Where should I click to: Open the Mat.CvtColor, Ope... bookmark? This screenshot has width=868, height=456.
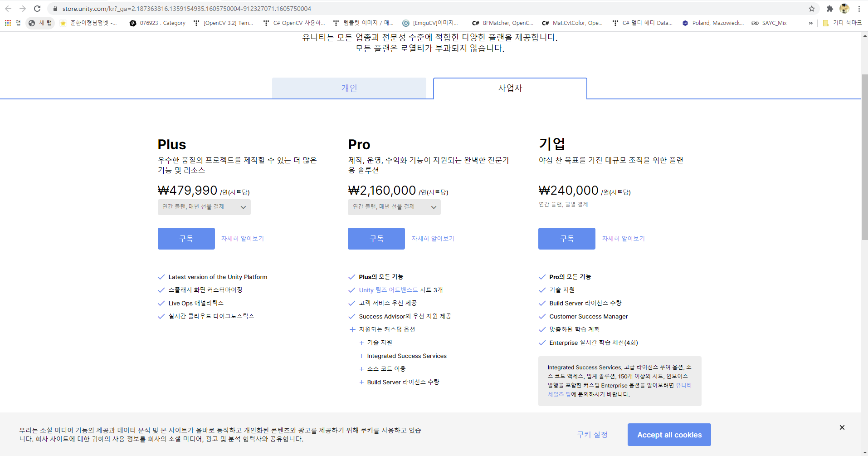click(x=572, y=23)
